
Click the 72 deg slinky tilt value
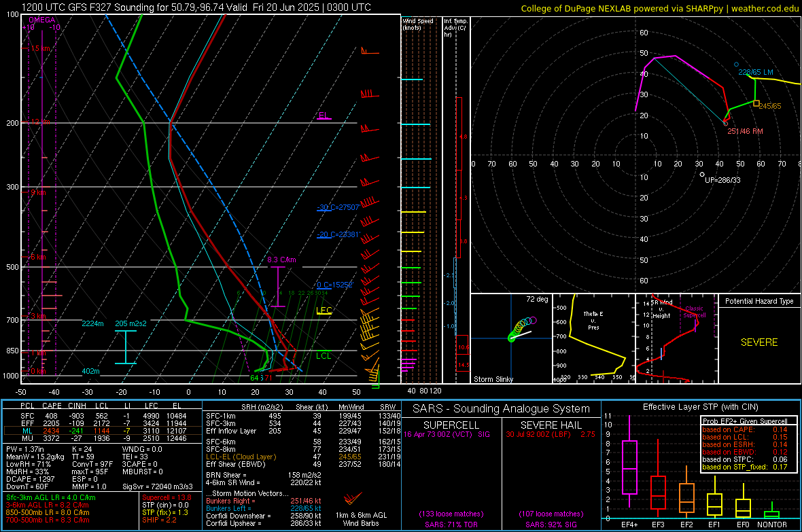[x=537, y=299]
